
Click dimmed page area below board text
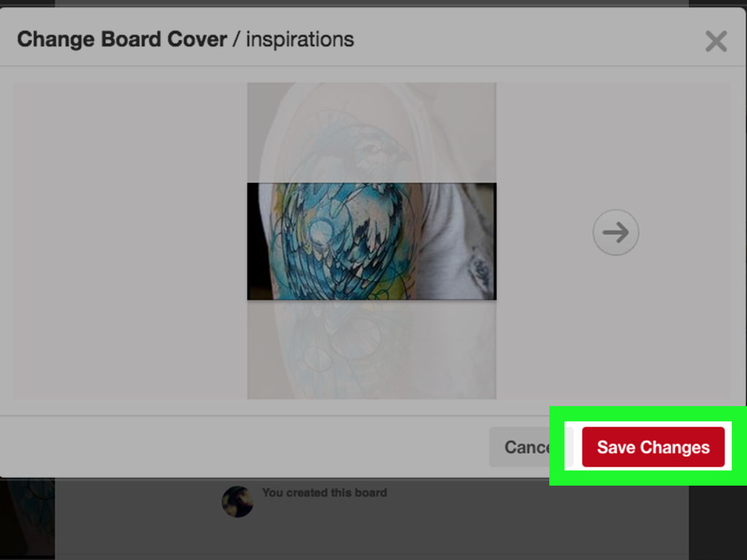[x=371, y=538]
